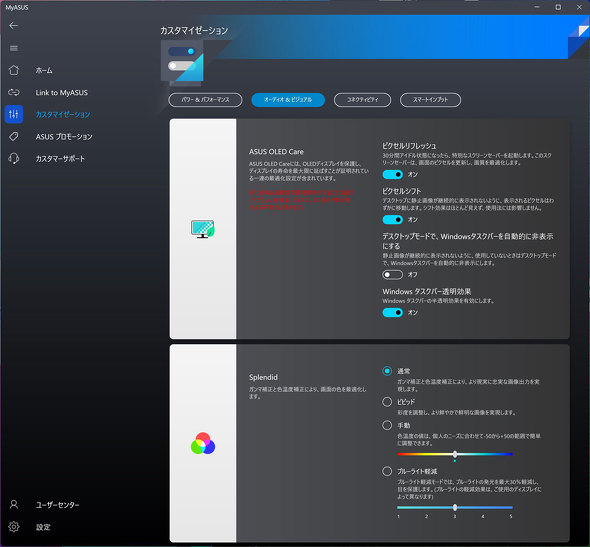Click the ピクセルリフレッシュ heading
590x547 pixels.
pyautogui.click(x=409, y=146)
